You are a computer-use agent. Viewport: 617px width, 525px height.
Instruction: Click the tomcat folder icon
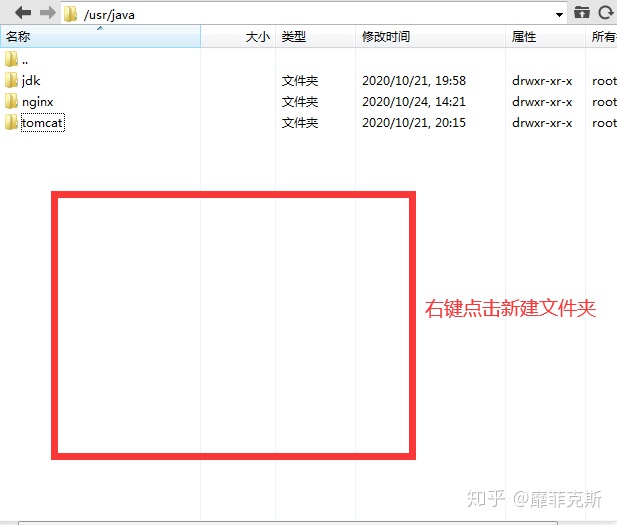point(11,122)
